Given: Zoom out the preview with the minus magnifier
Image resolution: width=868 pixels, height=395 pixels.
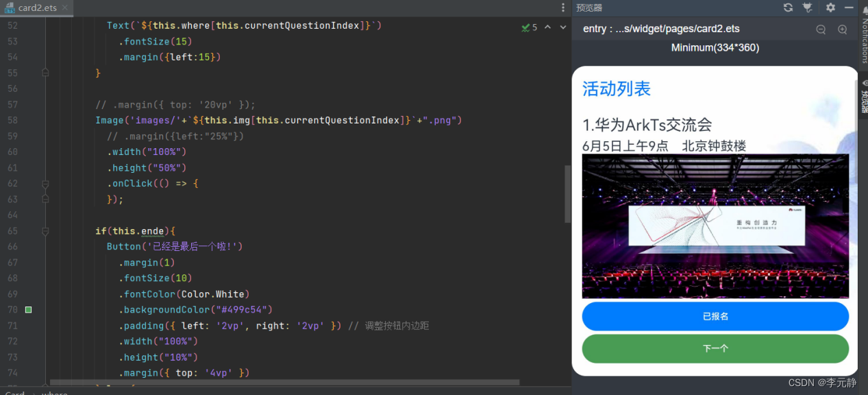Looking at the screenshot, I should (x=821, y=29).
